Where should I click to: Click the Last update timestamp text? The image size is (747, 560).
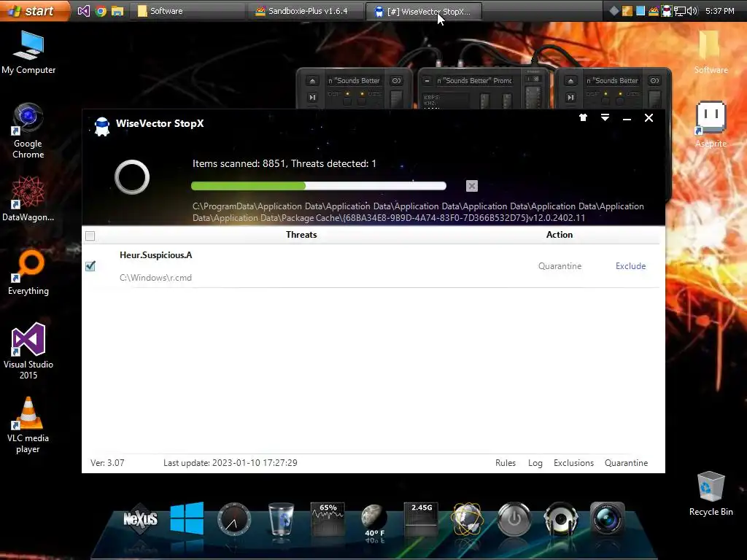pos(230,463)
